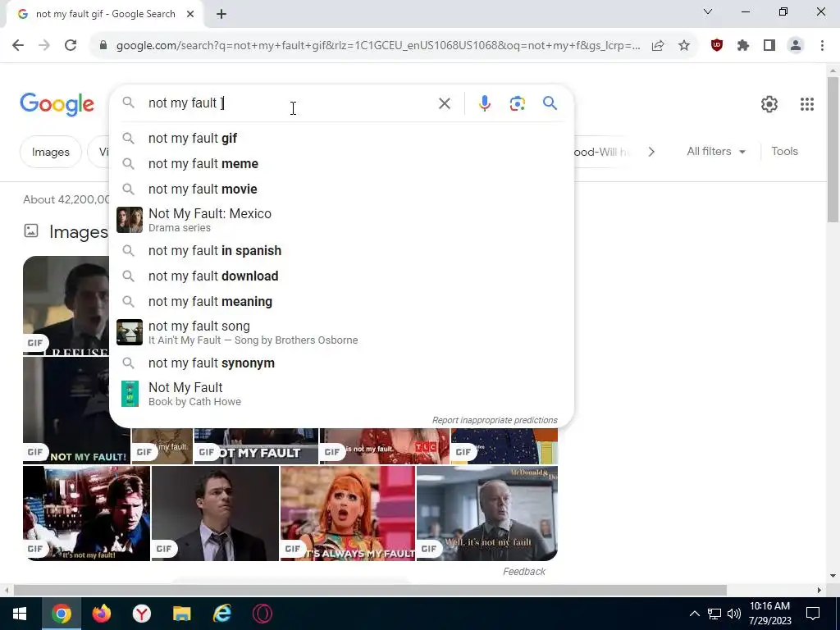Open the clock showing 10:16 AM
Image resolution: width=840 pixels, height=630 pixels.
[769, 614]
